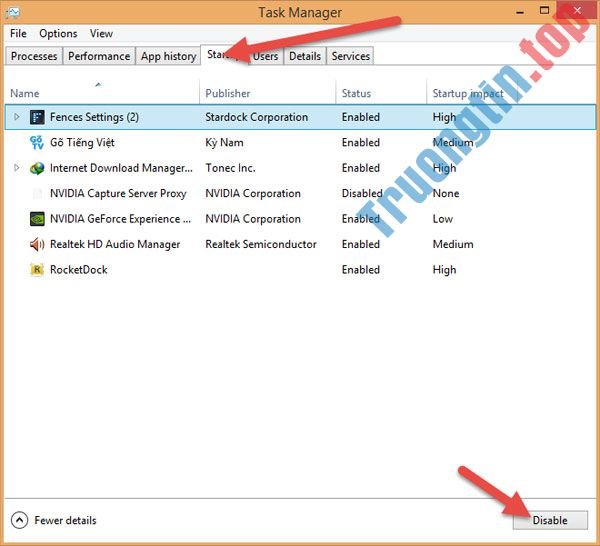Switch to the Users tab
600x546 pixels.
[266, 56]
